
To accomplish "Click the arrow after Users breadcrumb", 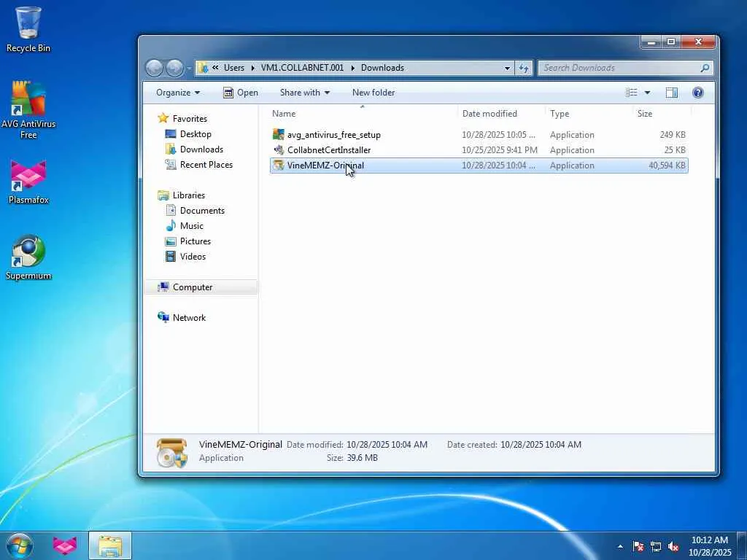I will click(252, 68).
